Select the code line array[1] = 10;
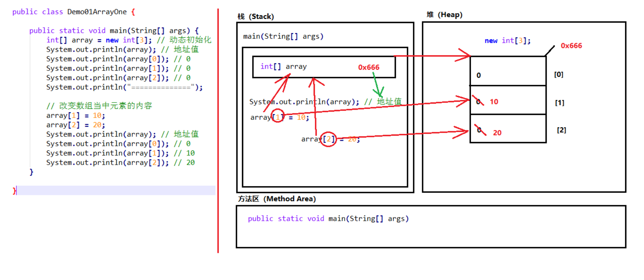The width and height of the screenshot is (644, 280). (76, 115)
